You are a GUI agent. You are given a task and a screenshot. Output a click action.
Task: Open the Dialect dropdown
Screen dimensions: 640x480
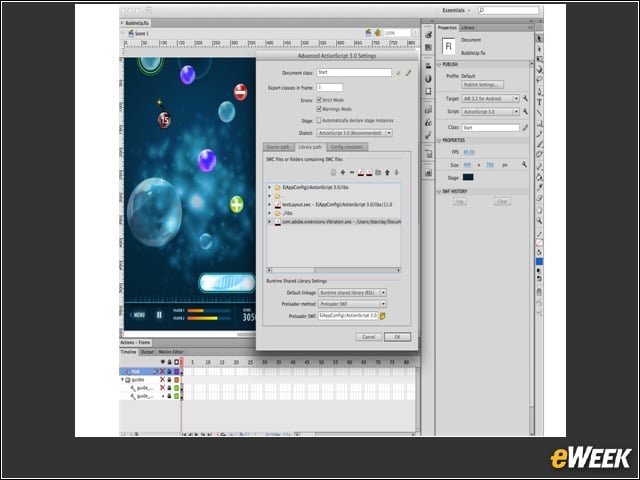pos(354,133)
